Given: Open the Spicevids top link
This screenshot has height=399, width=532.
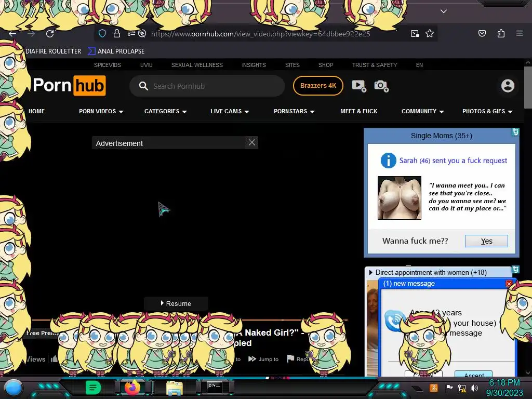Looking at the screenshot, I should (108, 65).
